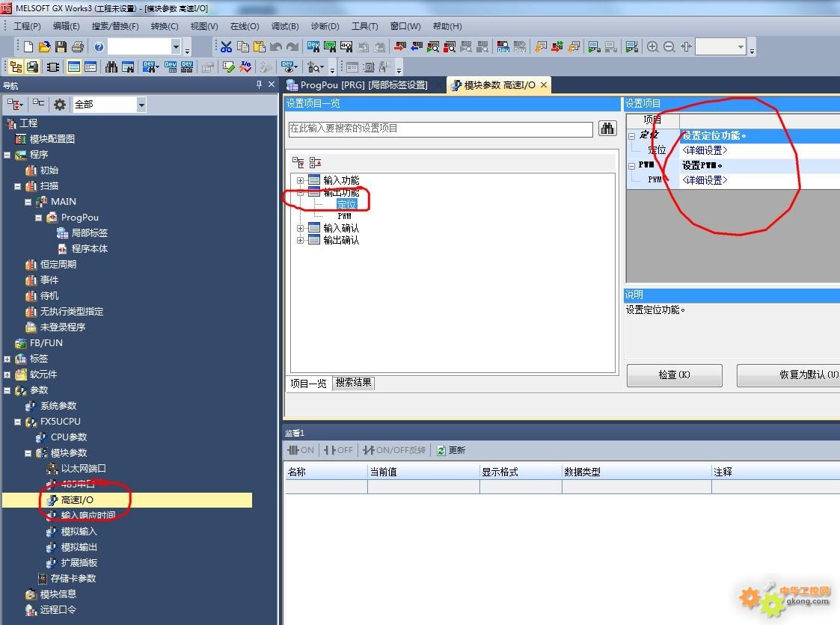This screenshot has height=625, width=840.
Task: Switch to the 搜索结果 tab
Action: [353, 382]
